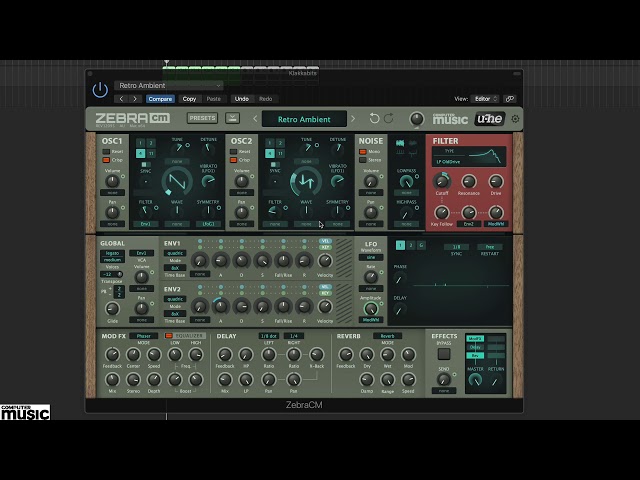640x480 pixels.
Task: Toggle the OSC1 Sync switch
Action: (x=146, y=164)
